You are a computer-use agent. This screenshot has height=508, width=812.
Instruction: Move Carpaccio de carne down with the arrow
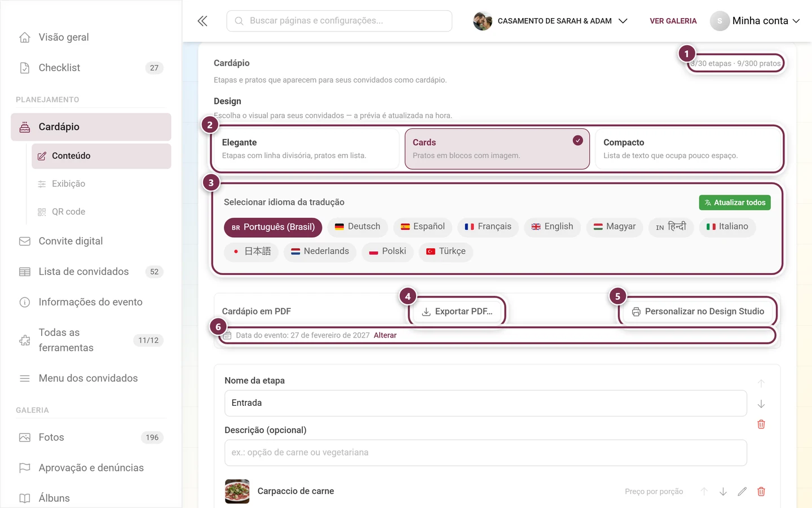(723, 492)
